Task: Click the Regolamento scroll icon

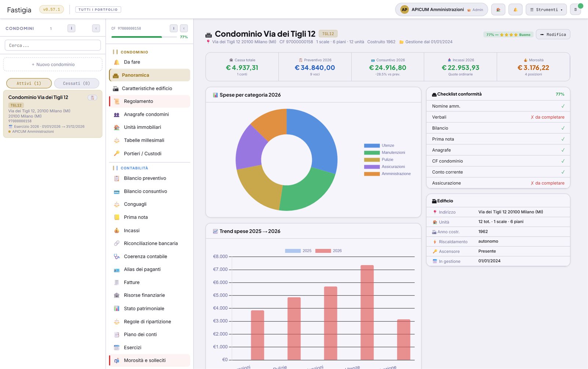Action: coord(116,102)
